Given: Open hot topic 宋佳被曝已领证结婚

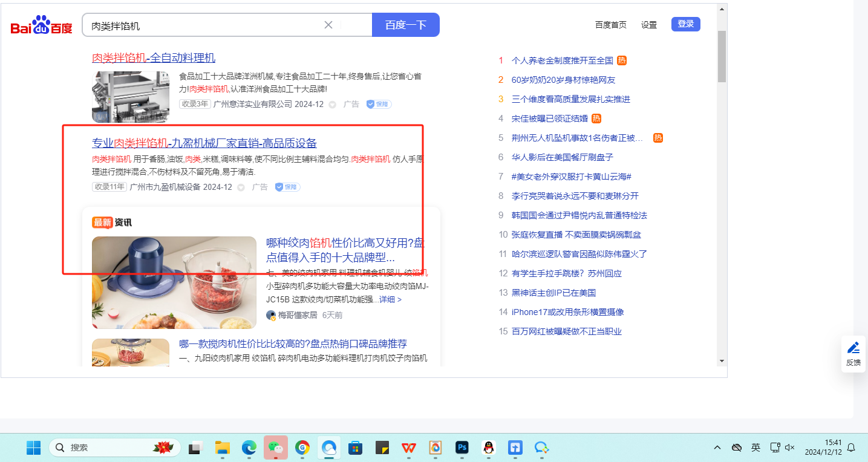Looking at the screenshot, I should coord(550,119).
